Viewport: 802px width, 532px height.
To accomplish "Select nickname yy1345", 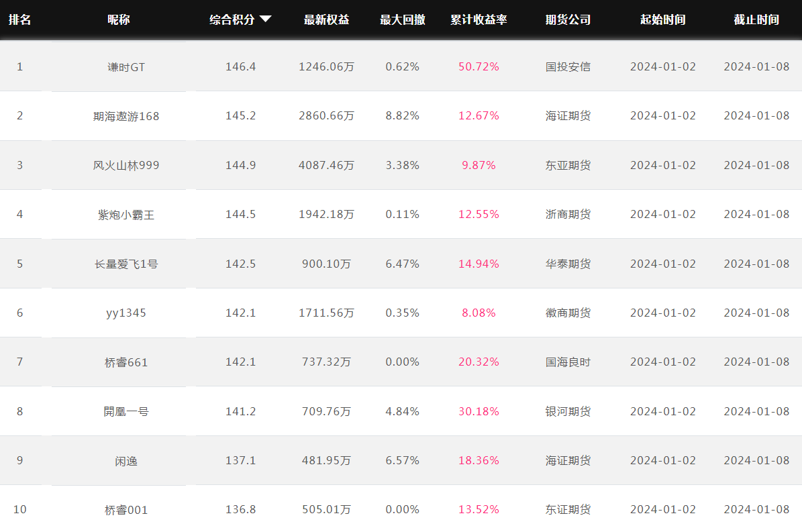I will tap(126, 313).
